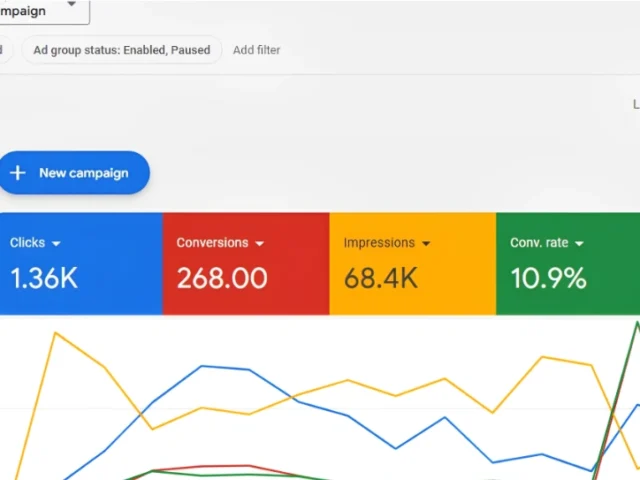Open the Clicks metric dropdown arrow
The height and width of the screenshot is (480, 640).
(56, 243)
